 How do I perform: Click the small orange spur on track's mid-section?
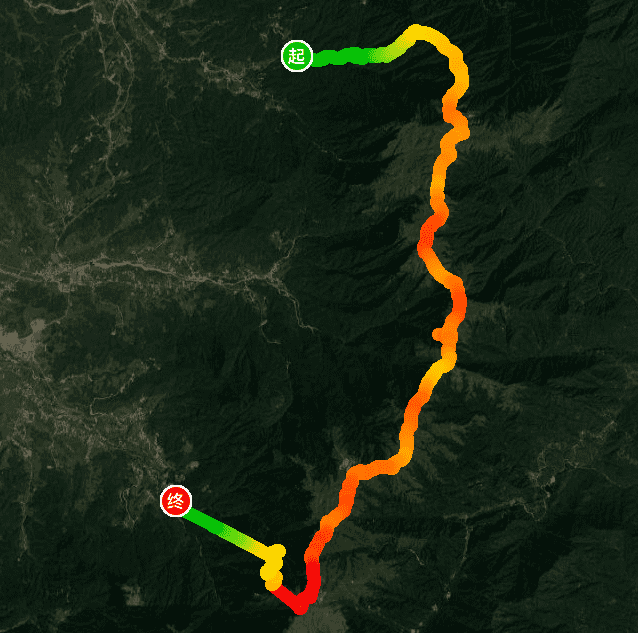439,334
